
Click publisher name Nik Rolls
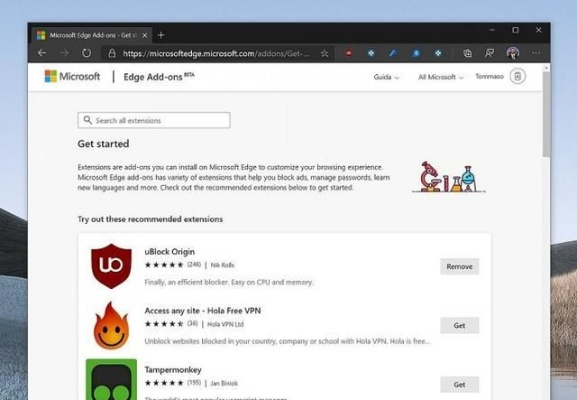point(222,265)
